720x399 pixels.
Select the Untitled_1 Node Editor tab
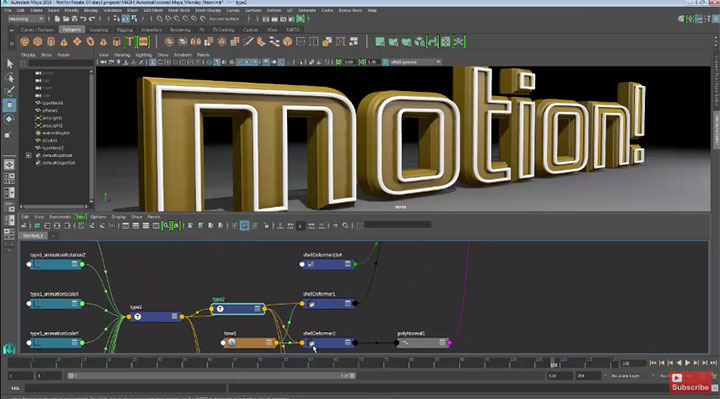(x=34, y=236)
